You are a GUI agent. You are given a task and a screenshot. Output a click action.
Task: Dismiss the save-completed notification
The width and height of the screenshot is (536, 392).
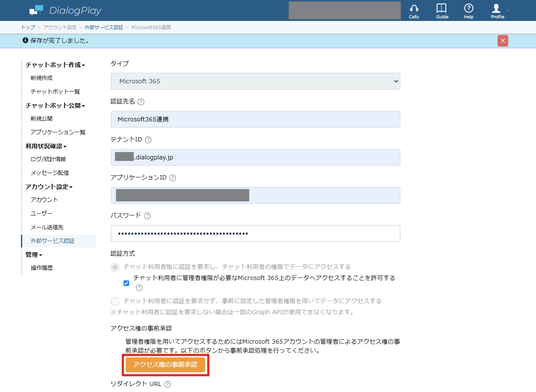(503, 41)
